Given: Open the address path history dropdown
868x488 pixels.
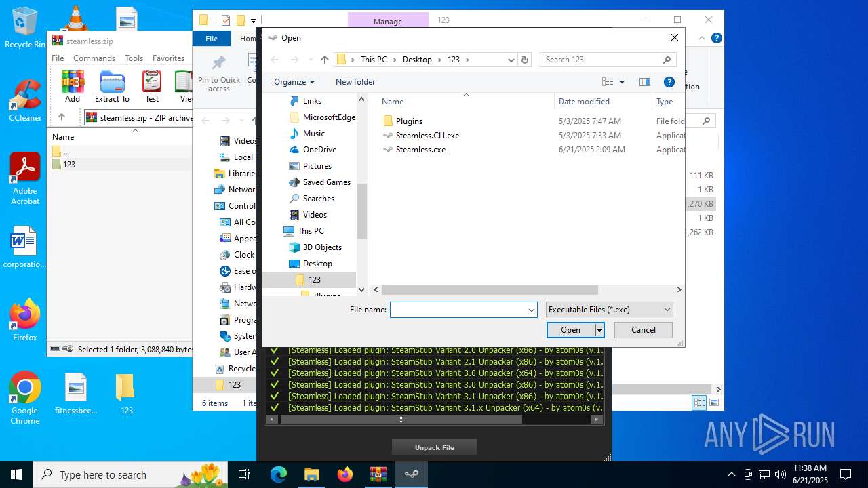Looking at the screenshot, I should pyautogui.click(x=511, y=60).
